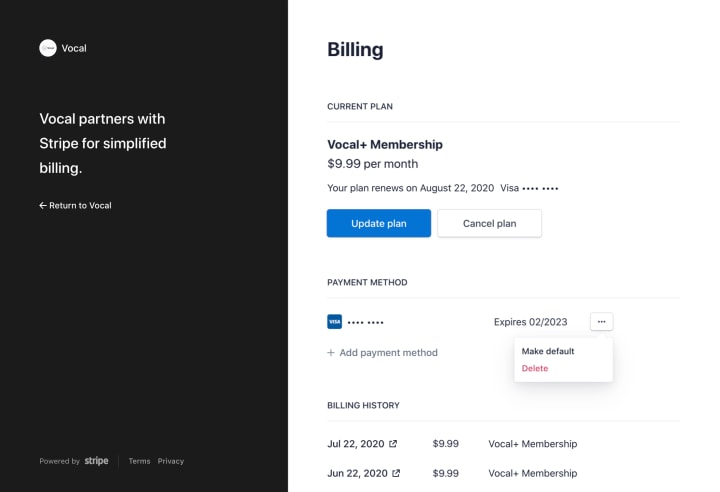Choose Delete from payment menu
Screen dimensions: 720x492
pos(535,368)
